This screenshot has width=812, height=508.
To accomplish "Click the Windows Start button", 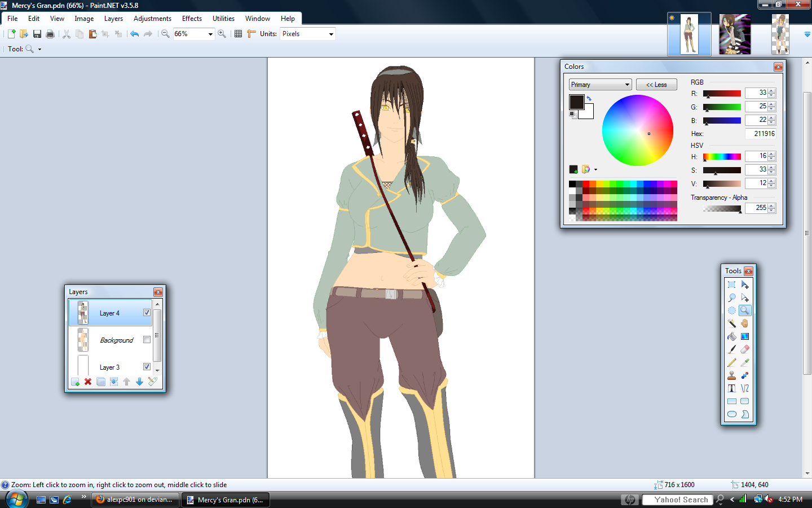I will click(x=16, y=500).
